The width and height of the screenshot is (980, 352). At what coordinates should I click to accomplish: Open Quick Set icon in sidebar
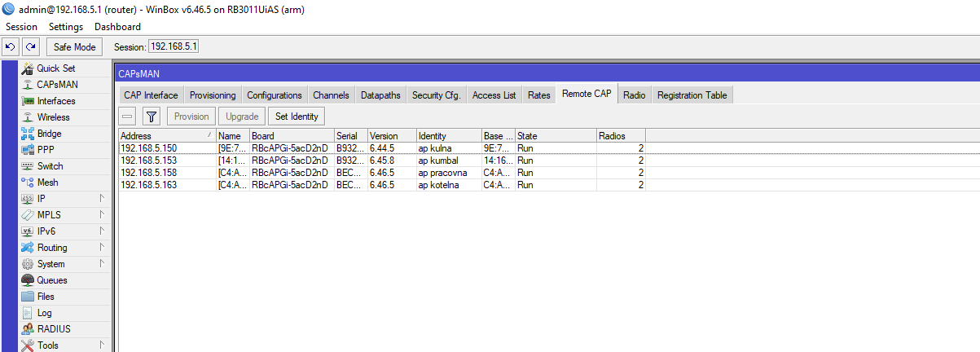click(x=27, y=68)
